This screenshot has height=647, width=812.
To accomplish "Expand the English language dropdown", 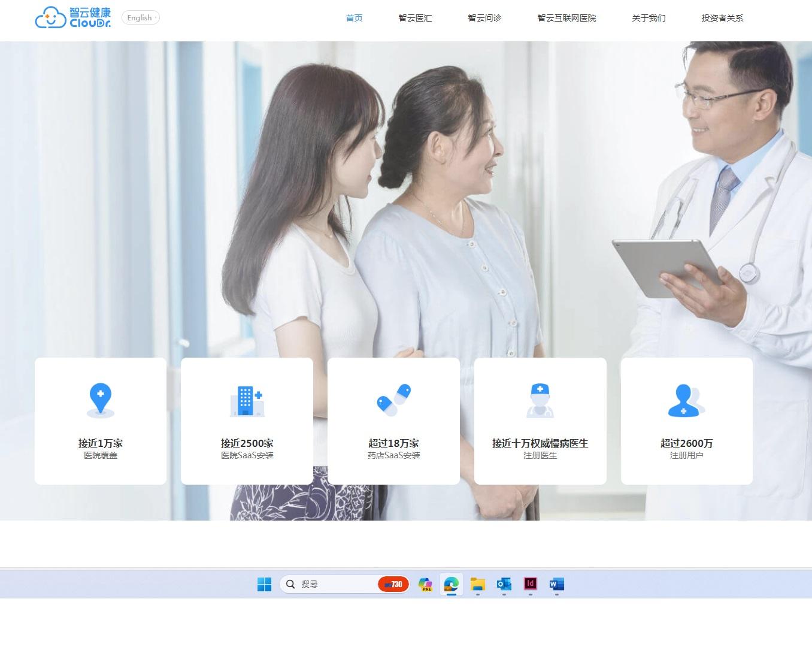I will (x=141, y=18).
